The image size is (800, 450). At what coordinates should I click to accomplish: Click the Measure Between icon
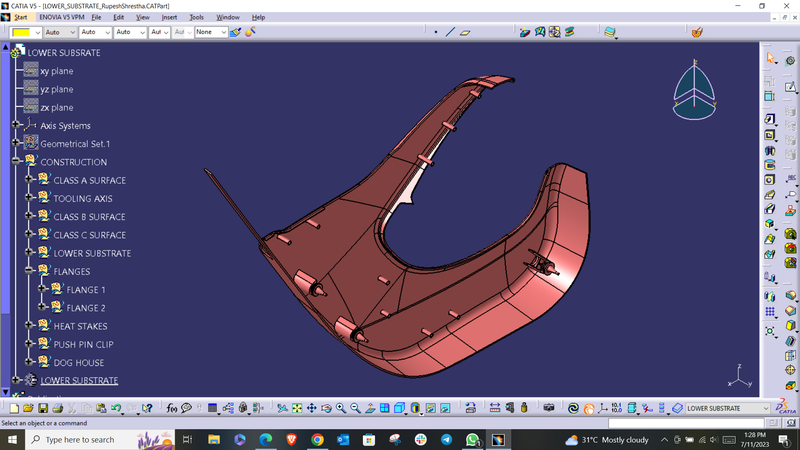495,408
